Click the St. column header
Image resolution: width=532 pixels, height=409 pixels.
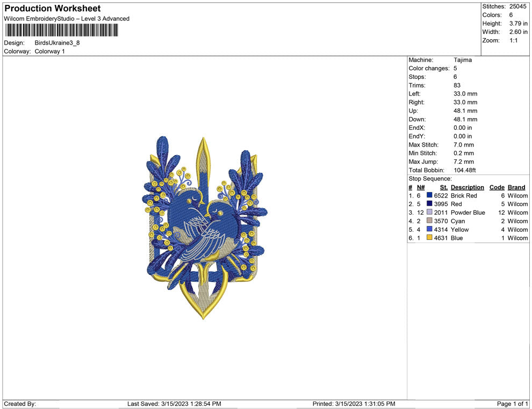(443, 187)
